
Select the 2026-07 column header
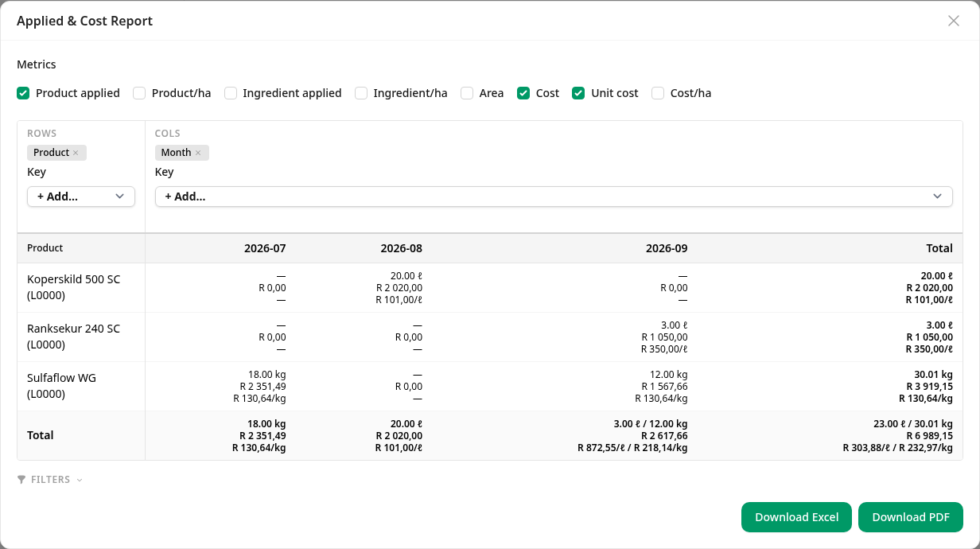265,248
